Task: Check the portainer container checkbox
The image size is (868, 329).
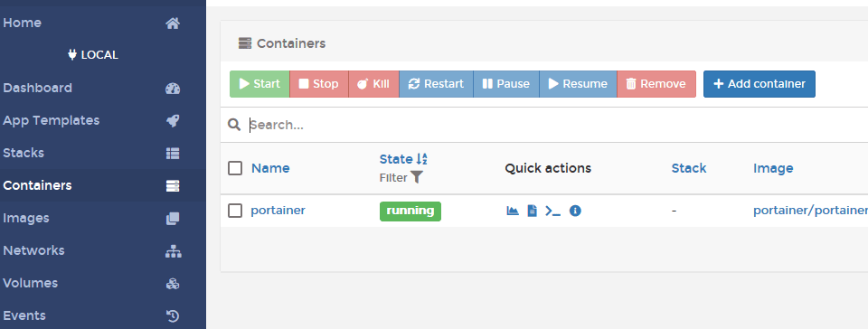Action: pyautogui.click(x=235, y=211)
